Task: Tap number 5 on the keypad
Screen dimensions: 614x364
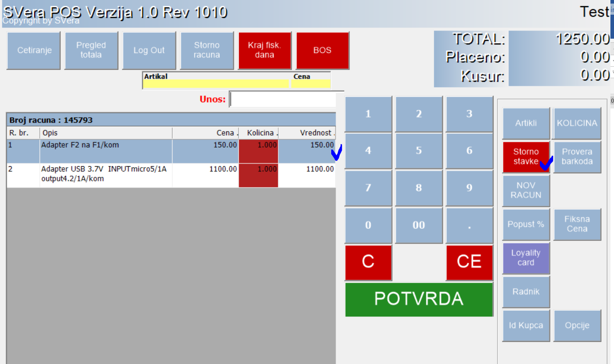Action: click(x=418, y=151)
